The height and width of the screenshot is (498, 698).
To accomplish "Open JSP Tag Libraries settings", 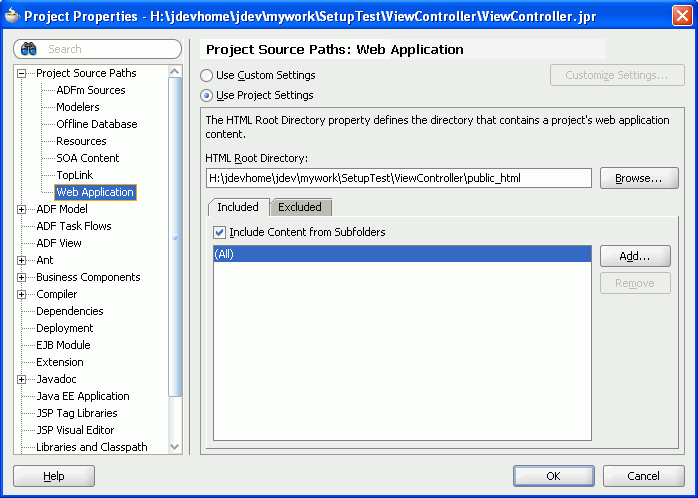I will [77, 413].
